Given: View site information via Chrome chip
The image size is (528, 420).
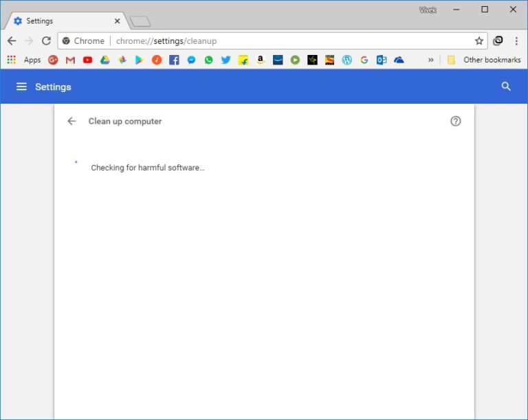Looking at the screenshot, I should [83, 41].
